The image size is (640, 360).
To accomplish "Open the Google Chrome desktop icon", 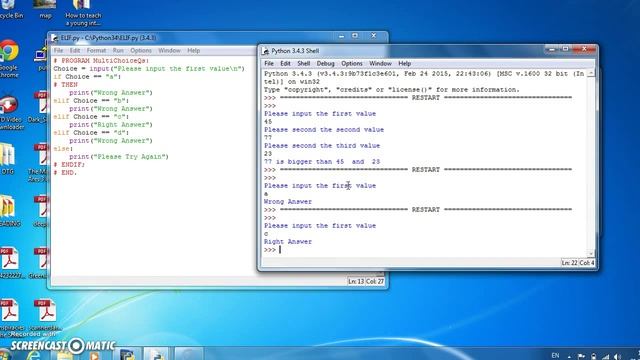I will 9,57.
